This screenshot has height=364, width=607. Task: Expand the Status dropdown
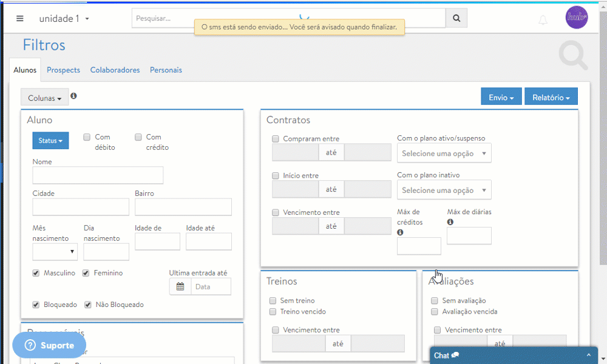pos(50,141)
